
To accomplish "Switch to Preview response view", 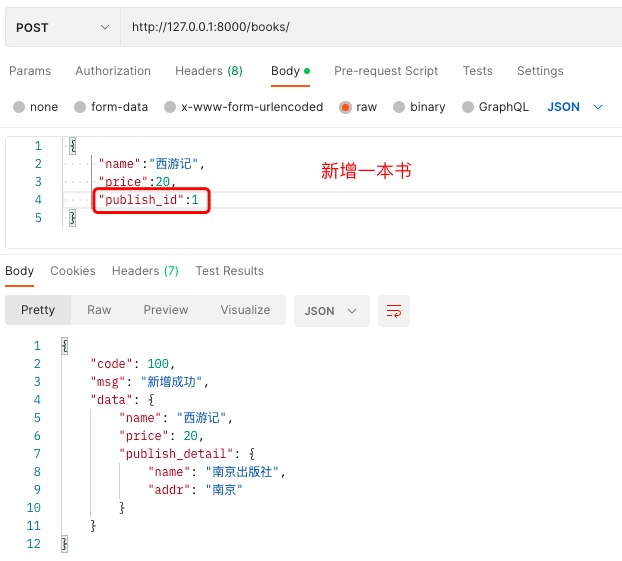I will pyautogui.click(x=166, y=310).
